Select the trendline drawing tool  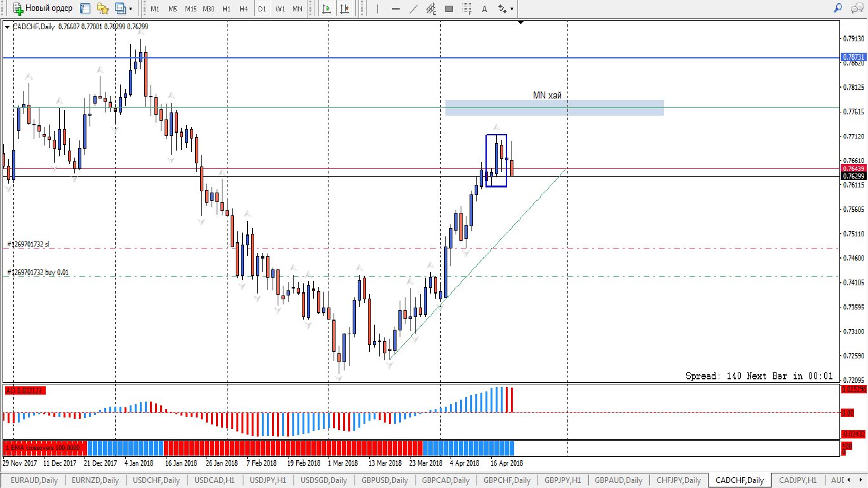tap(413, 9)
